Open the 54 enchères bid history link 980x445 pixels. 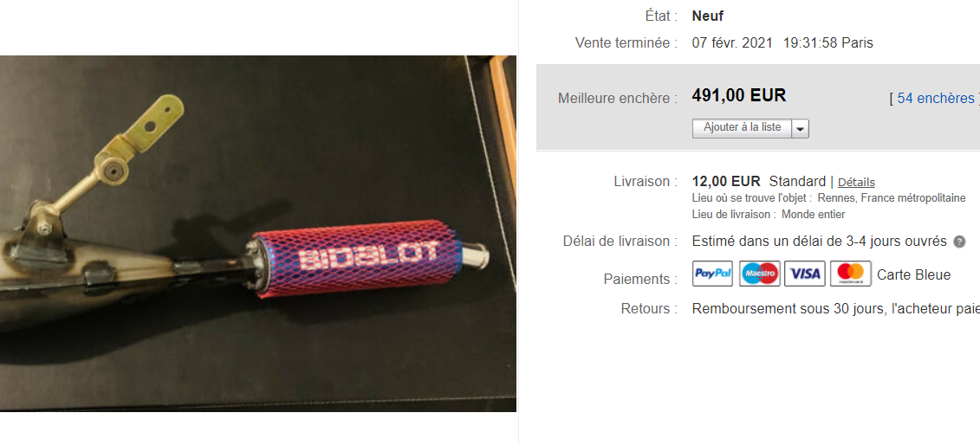coord(936,98)
